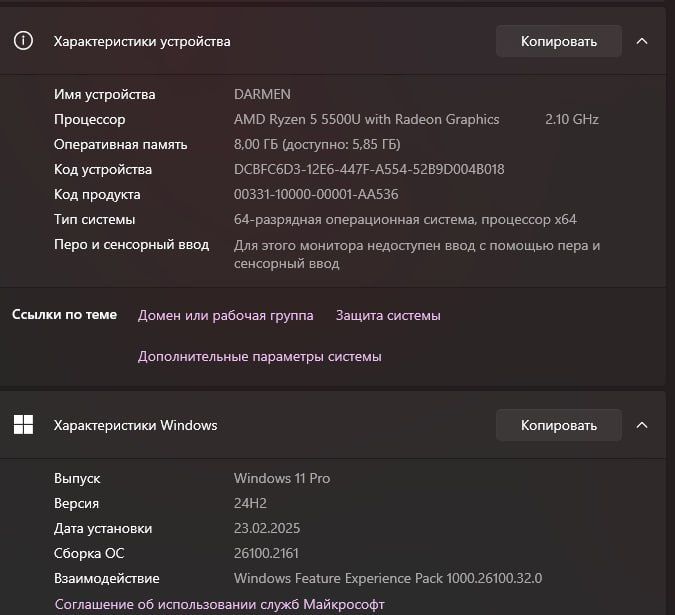Click the Оперативная память label

(121, 144)
